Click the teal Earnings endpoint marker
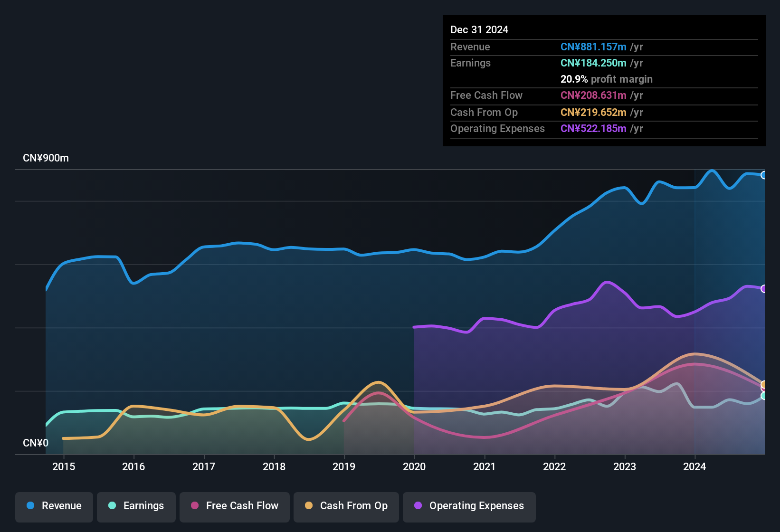 (x=764, y=396)
